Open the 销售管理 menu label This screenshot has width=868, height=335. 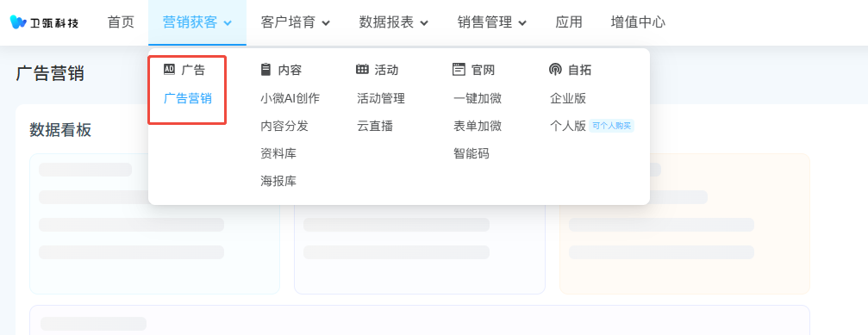point(484,22)
